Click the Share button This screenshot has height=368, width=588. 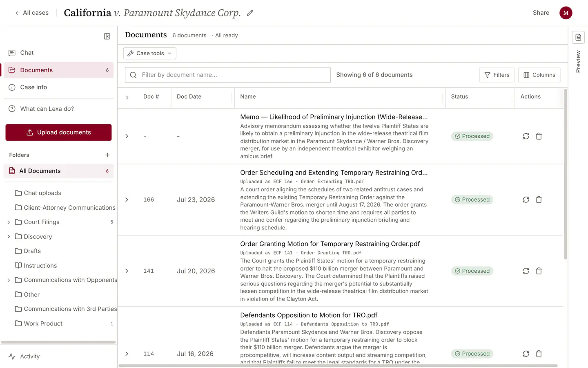pyautogui.click(x=541, y=13)
